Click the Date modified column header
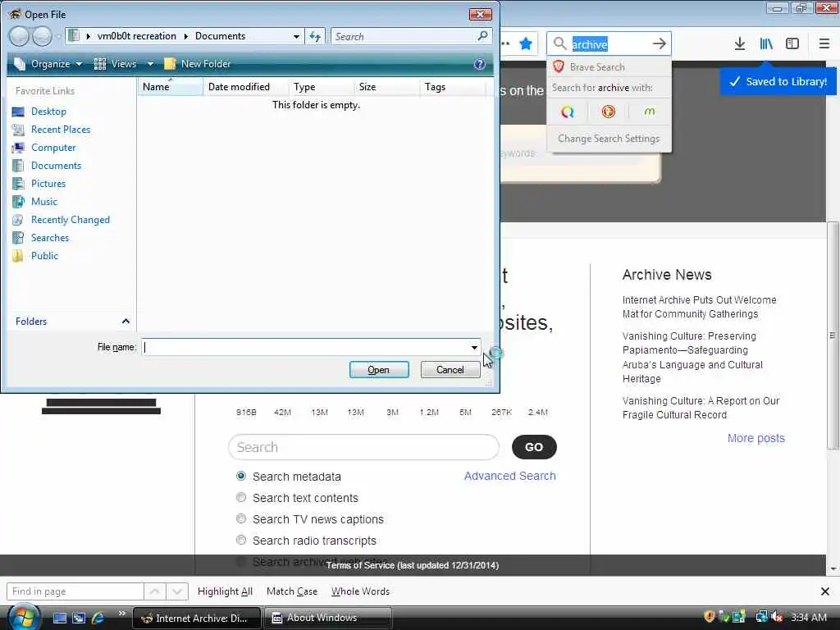The image size is (840, 630). coord(246,87)
